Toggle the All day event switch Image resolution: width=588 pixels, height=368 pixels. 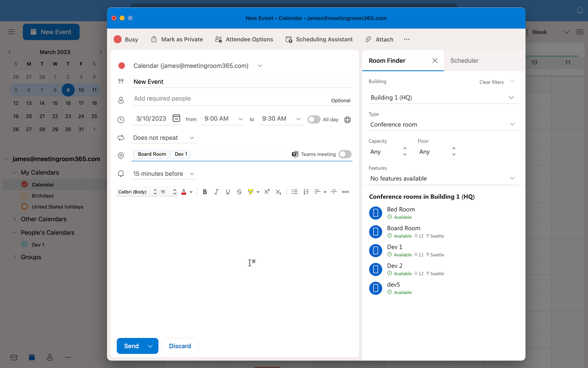tap(314, 119)
